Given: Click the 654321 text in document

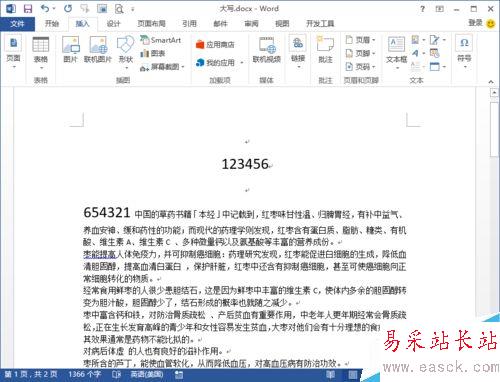Looking at the screenshot, I should [106, 212].
